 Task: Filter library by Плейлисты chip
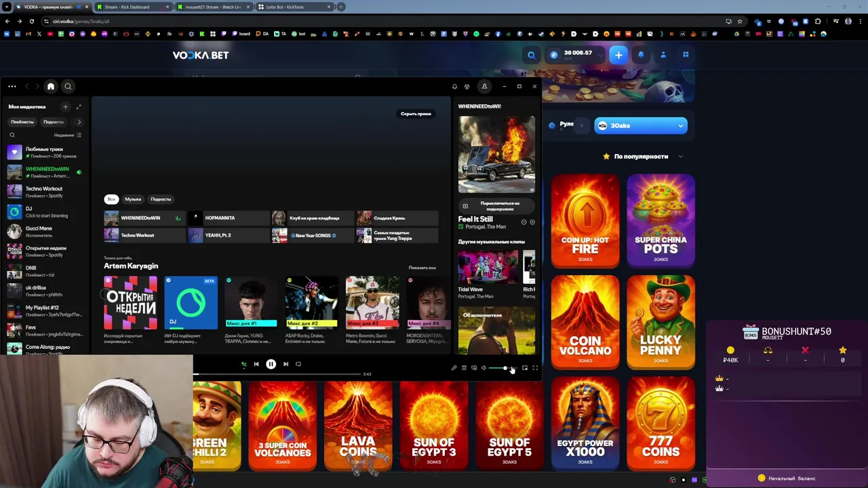22,122
